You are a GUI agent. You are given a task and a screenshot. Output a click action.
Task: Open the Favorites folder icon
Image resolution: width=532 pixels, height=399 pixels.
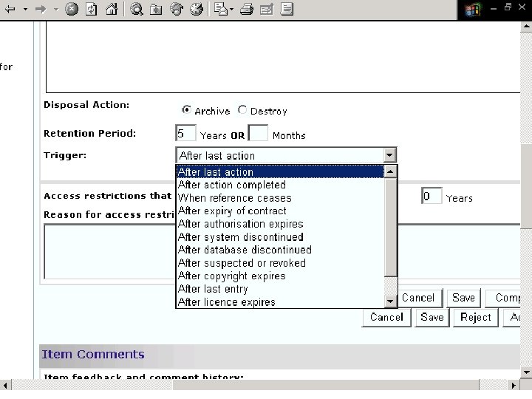(x=156, y=9)
